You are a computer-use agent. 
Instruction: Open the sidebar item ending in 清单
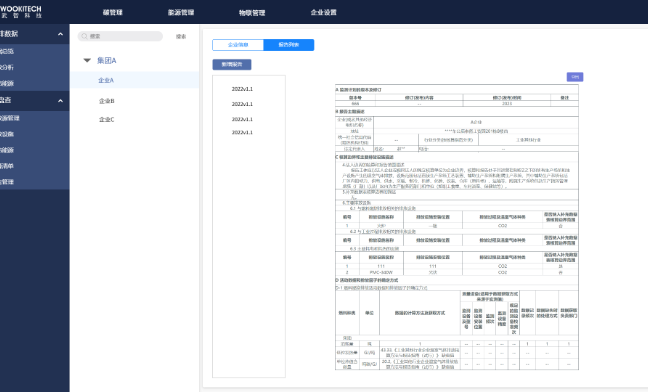7,166
